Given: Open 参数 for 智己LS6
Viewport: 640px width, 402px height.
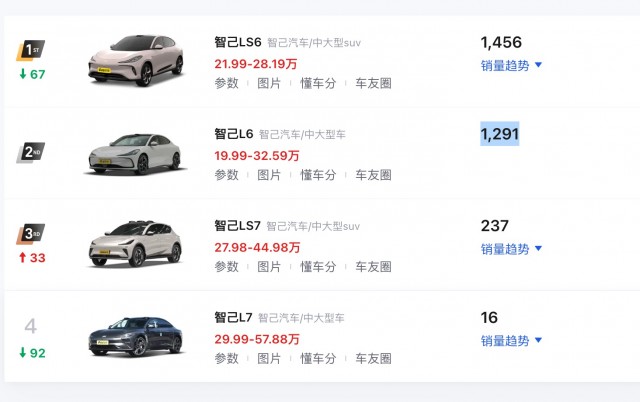Looking at the screenshot, I should (x=227, y=83).
